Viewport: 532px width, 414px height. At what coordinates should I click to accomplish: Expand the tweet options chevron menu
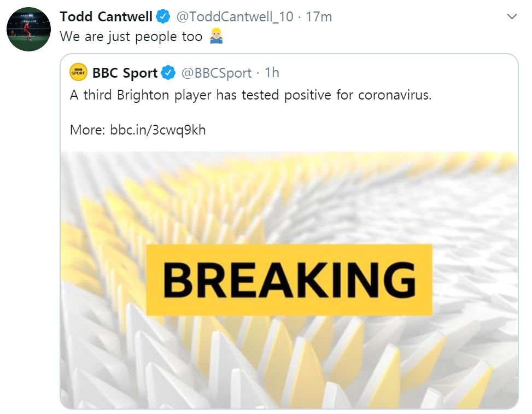click(512, 17)
